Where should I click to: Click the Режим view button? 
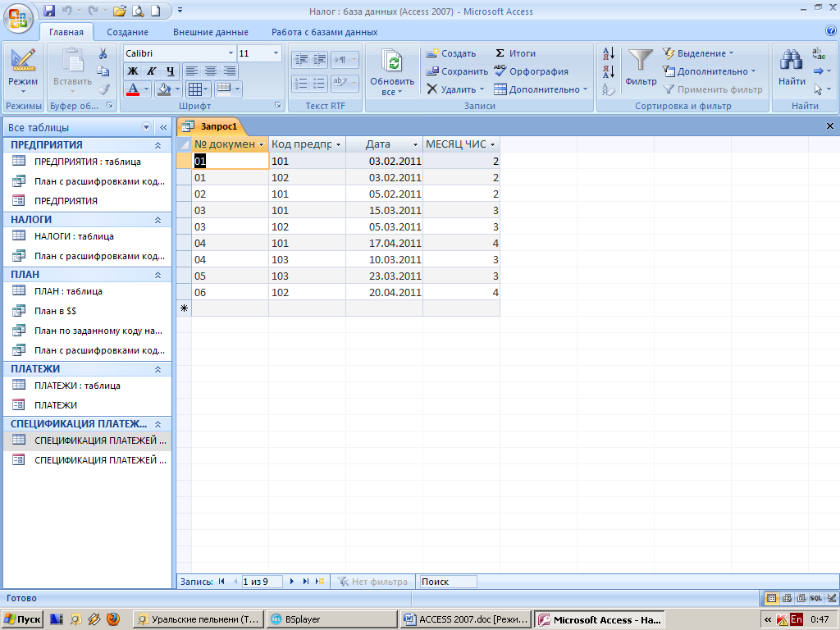(x=23, y=71)
